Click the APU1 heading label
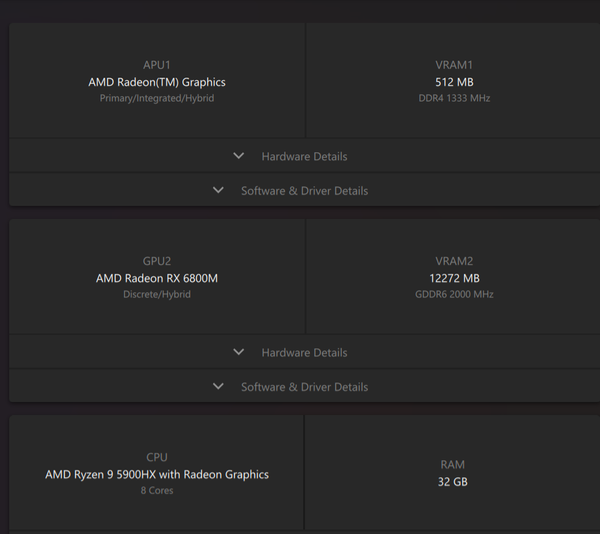 pos(157,64)
